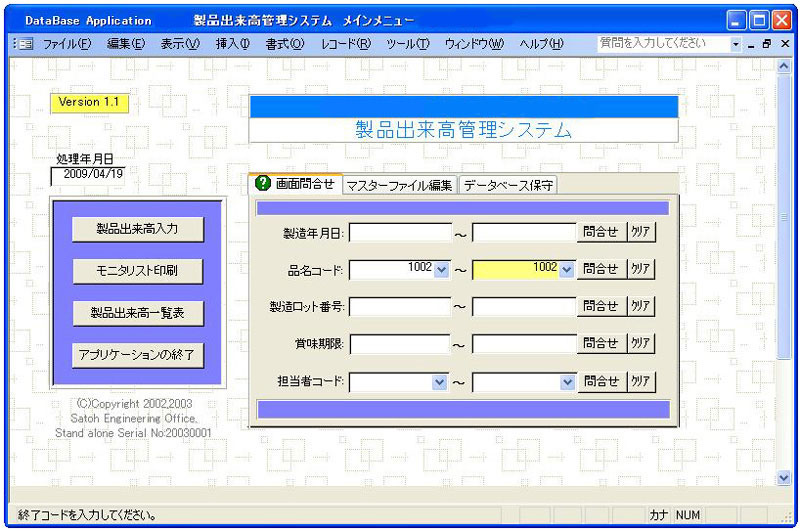This screenshot has height=531, width=800.
Task: Close the inner document window in menu bar
Action: coord(785,44)
